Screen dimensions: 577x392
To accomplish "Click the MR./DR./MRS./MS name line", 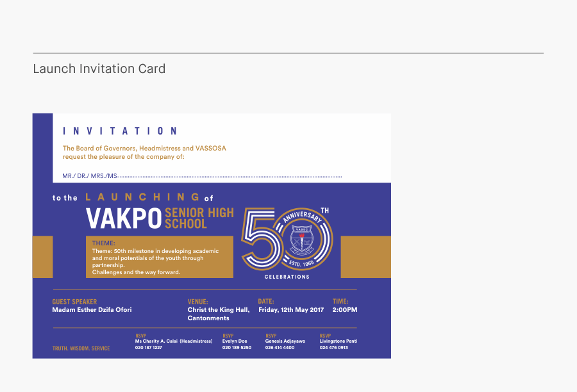I will 202,176.
